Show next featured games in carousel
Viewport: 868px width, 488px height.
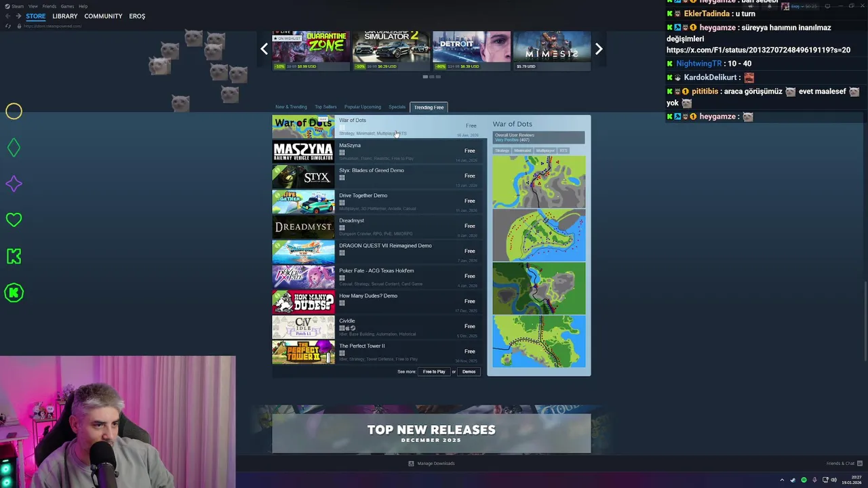click(x=599, y=49)
